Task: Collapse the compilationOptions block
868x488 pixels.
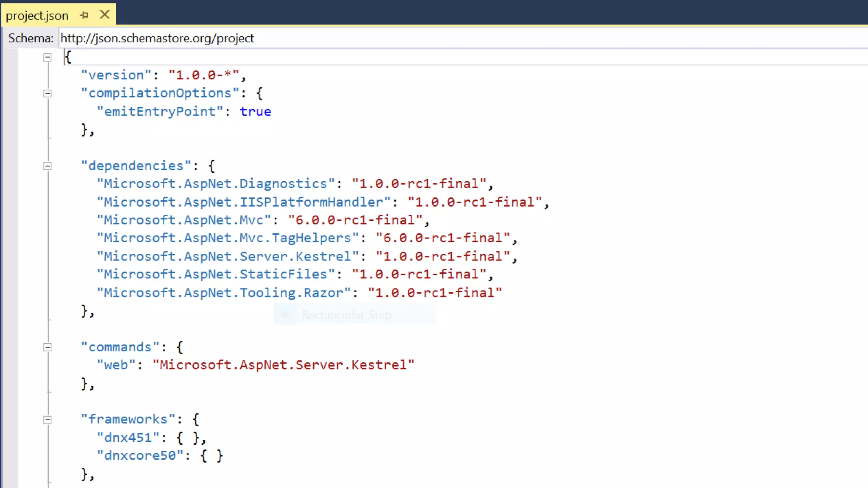Action: pyautogui.click(x=47, y=94)
